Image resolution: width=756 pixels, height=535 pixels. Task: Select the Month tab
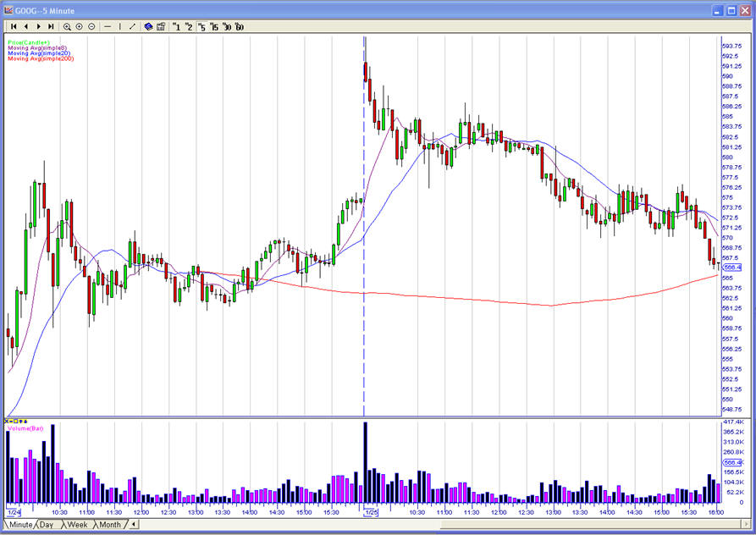point(109,525)
